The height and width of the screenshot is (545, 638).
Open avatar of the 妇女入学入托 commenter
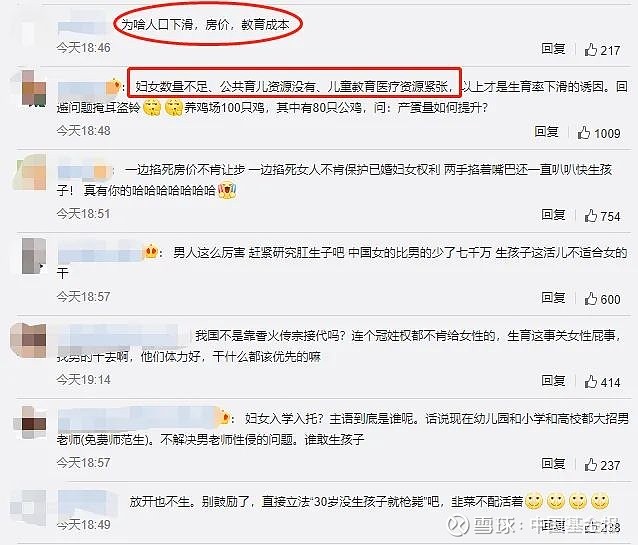click(31, 422)
